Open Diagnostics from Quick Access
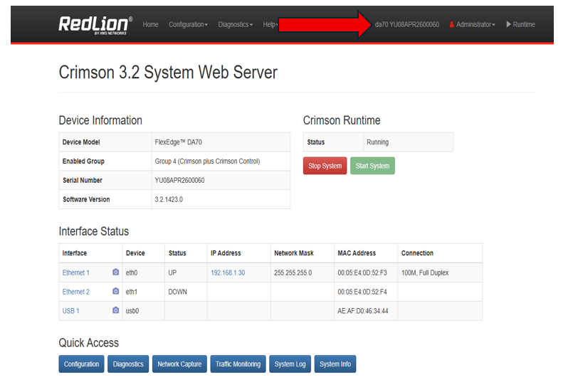Viewport: 568px width, 392px height. 128,364
